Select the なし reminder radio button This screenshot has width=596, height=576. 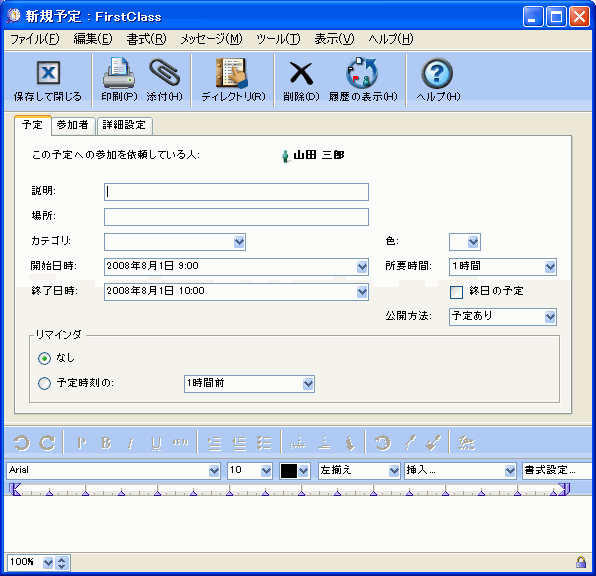44,358
